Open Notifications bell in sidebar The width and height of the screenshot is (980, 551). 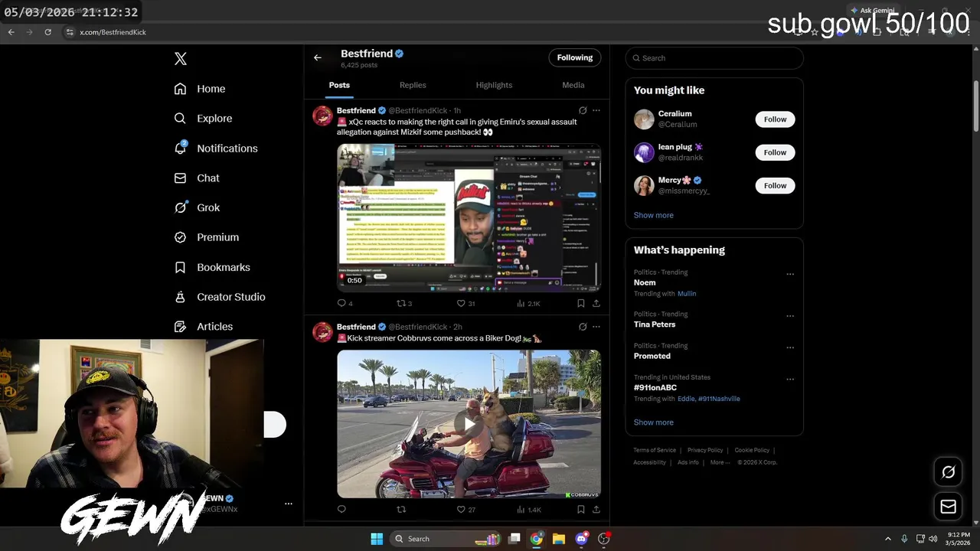(x=216, y=148)
